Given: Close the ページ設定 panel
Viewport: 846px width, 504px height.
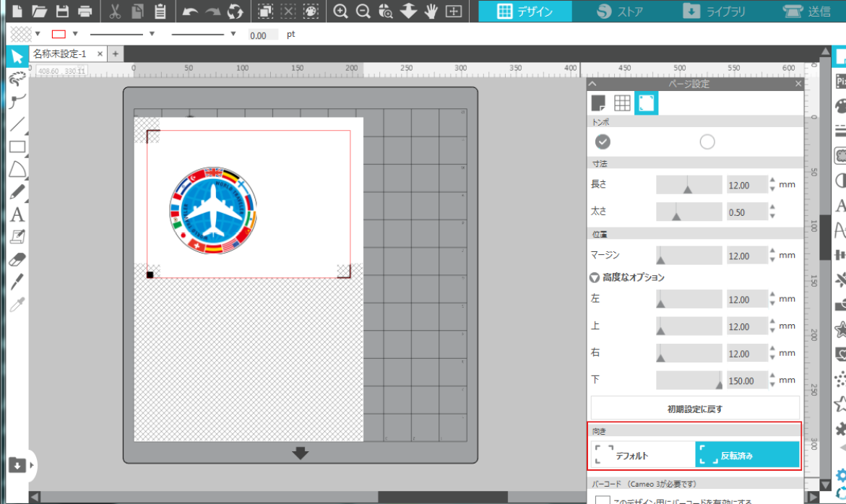Looking at the screenshot, I should pos(798,84).
